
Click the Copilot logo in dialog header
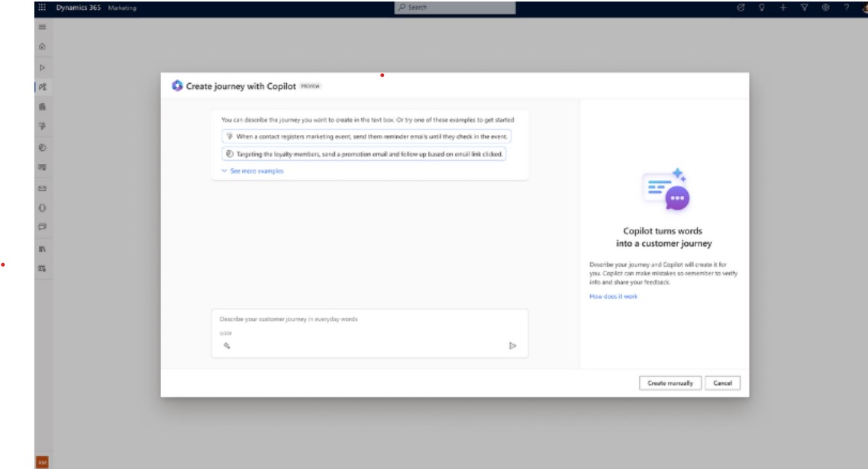click(177, 85)
